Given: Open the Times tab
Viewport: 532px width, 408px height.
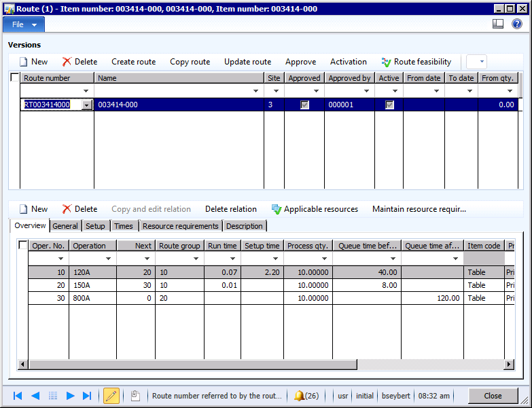Looking at the screenshot, I should [124, 226].
